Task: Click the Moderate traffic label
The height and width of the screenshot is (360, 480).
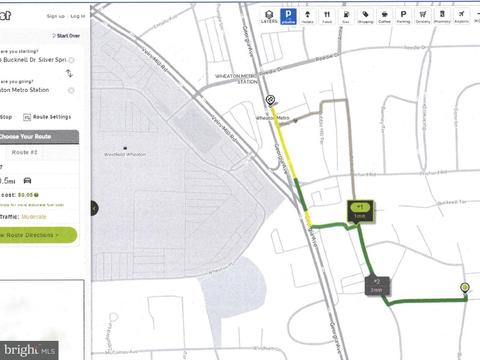Action: (34, 217)
